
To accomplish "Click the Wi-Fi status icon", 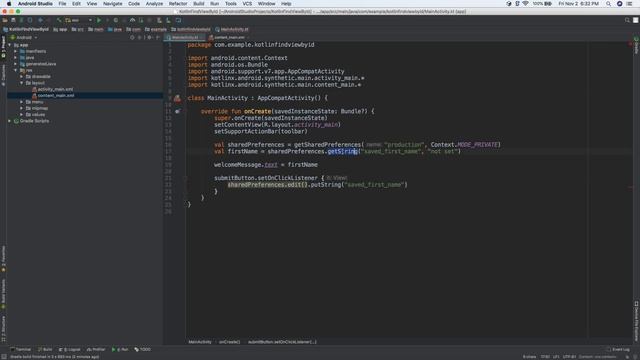I will click(525, 4).
